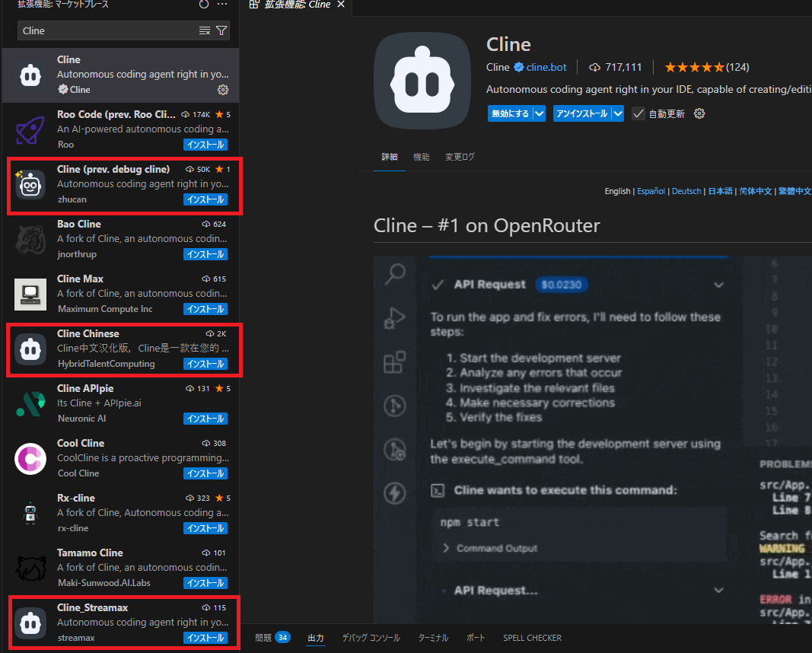Close the 拡張機能: Cline editor tab

point(341,4)
